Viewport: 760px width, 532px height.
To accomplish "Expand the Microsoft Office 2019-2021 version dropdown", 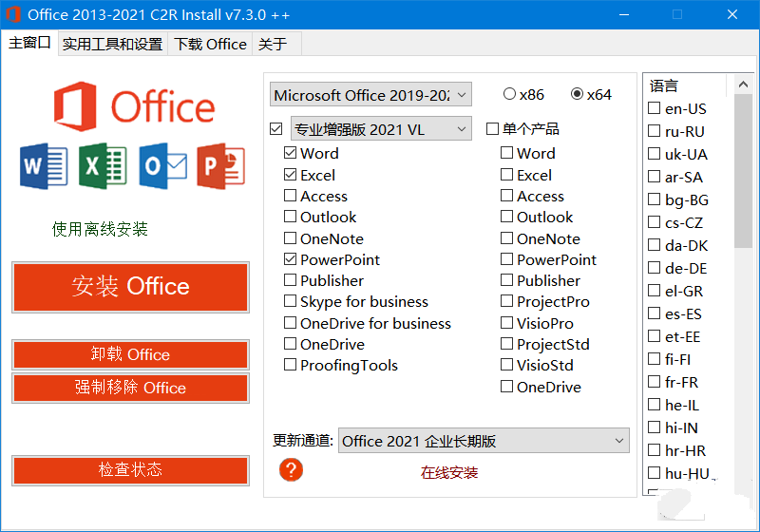I will coord(370,94).
